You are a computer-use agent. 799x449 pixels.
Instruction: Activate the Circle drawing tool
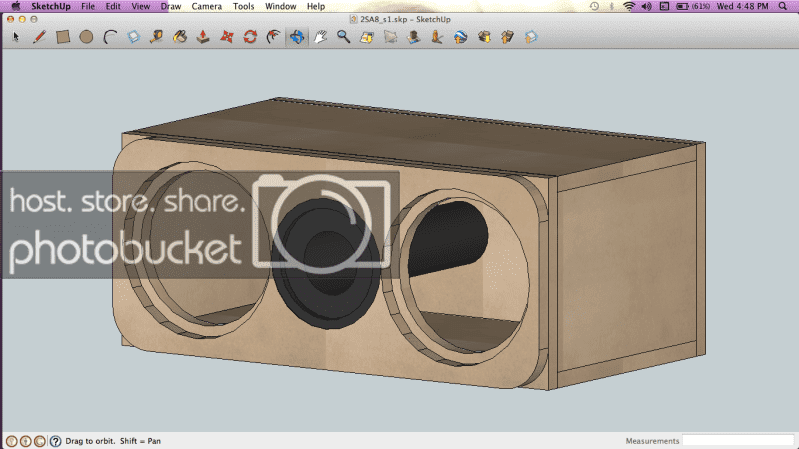point(86,37)
